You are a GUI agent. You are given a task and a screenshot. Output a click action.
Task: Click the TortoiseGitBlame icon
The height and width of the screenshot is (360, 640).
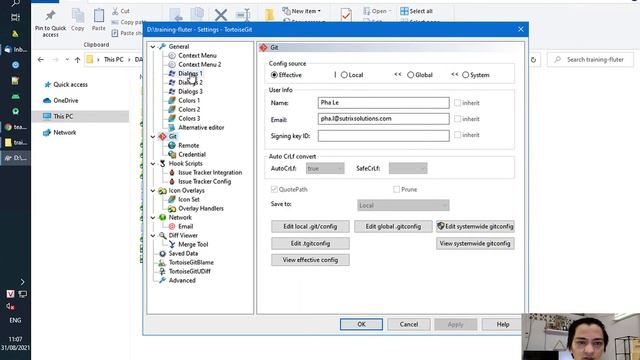click(x=162, y=262)
